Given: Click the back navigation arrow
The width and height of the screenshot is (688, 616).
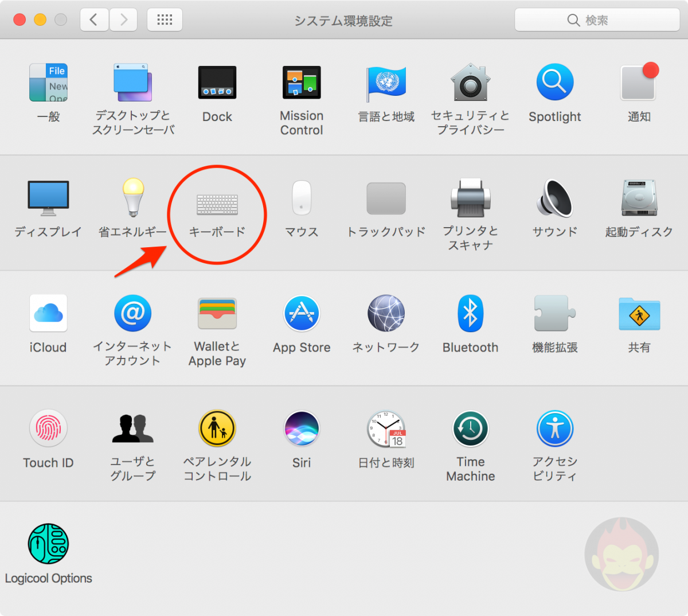Looking at the screenshot, I should [x=94, y=19].
